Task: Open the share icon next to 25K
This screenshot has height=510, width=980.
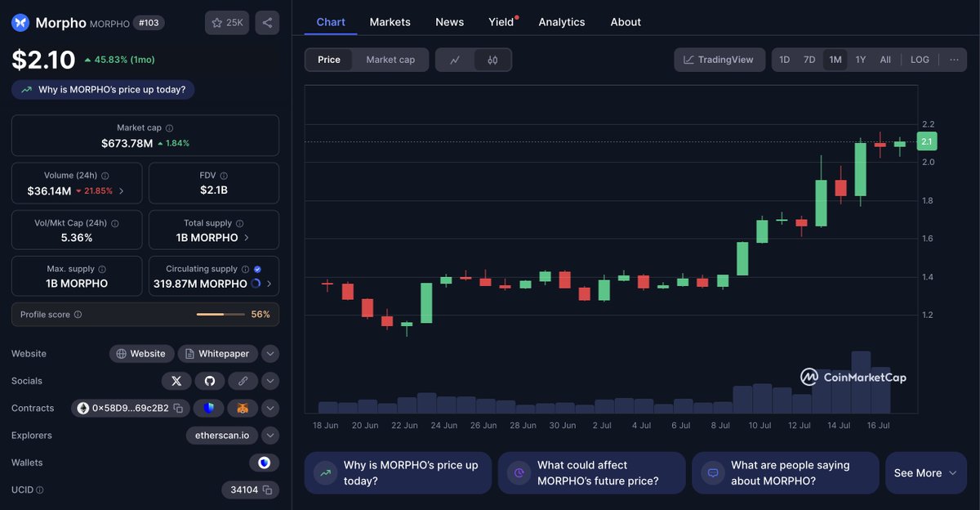Action: 267,23
